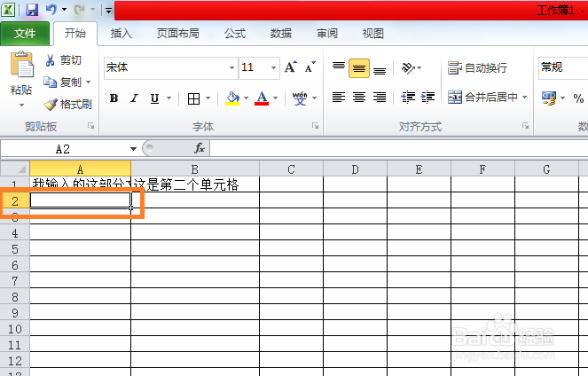Switch to the 页面布局 tab

[177, 34]
